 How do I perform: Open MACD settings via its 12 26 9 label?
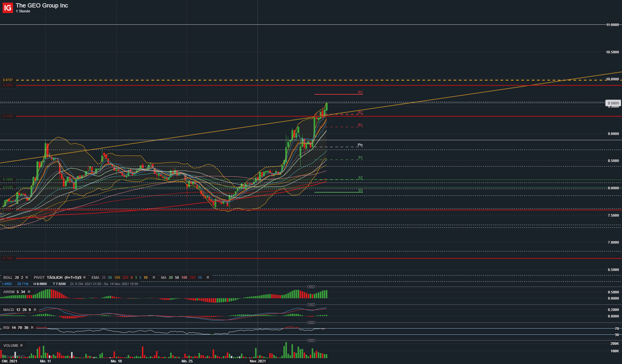(x=23, y=310)
